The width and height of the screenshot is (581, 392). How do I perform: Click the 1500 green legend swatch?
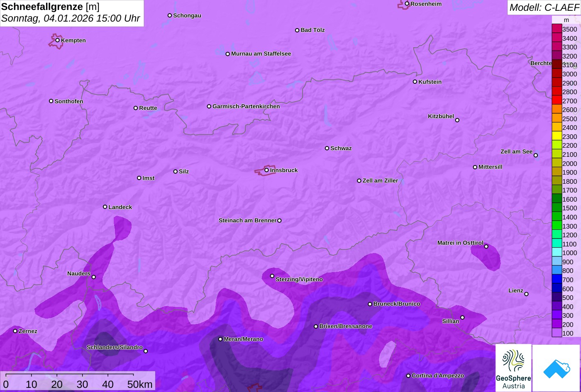pos(557,207)
